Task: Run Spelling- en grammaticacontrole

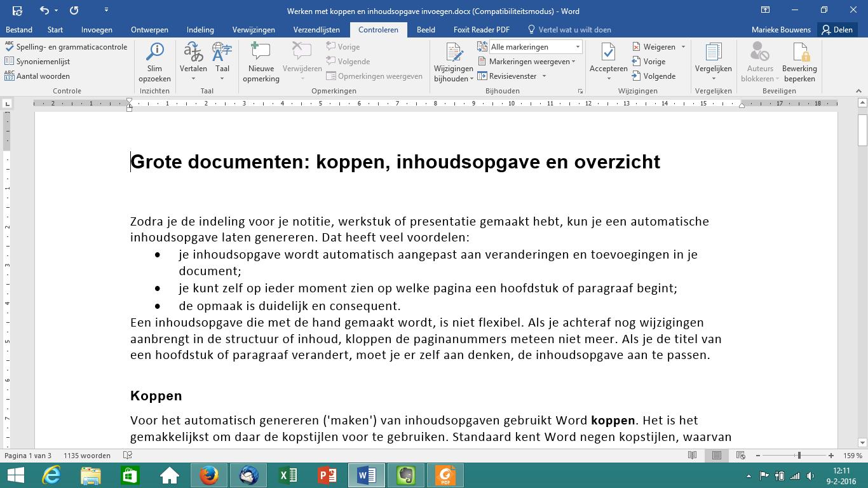Action: pyautogui.click(x=66, y=47)
